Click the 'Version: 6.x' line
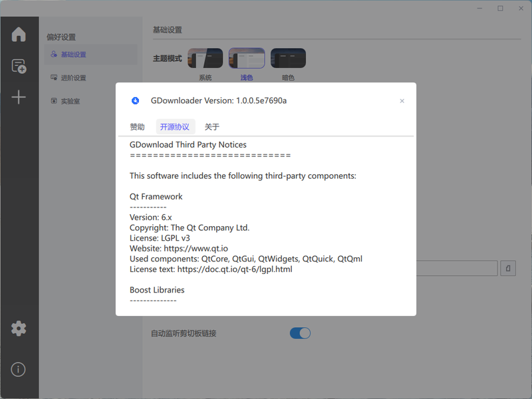Image resolution: width=532 pixels, height=399 pixels. (x=151, y=217)
